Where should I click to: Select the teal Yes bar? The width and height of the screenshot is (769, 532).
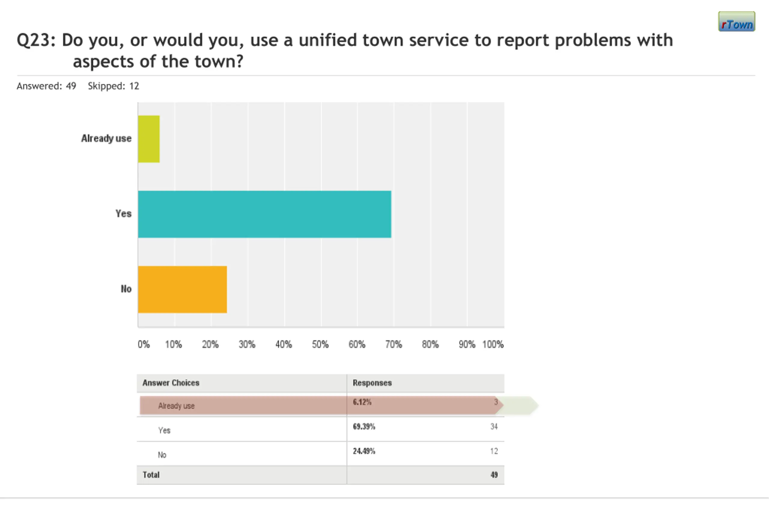pos(264,214)
